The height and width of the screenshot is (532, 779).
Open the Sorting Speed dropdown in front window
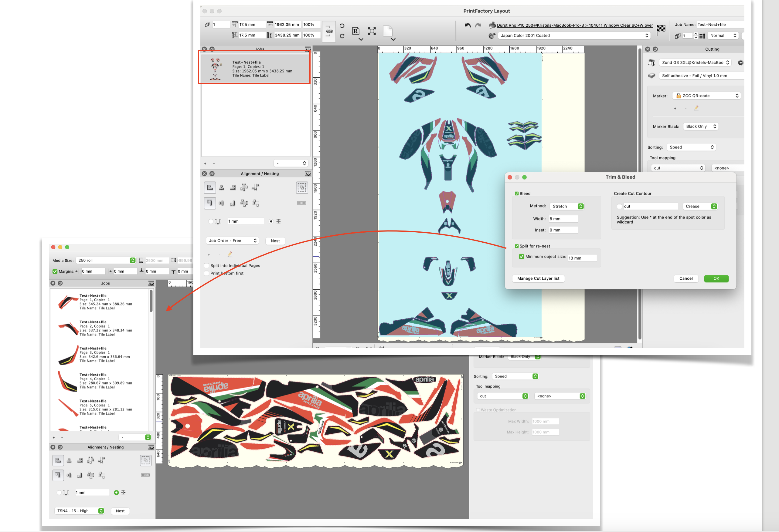click(691, 147)
